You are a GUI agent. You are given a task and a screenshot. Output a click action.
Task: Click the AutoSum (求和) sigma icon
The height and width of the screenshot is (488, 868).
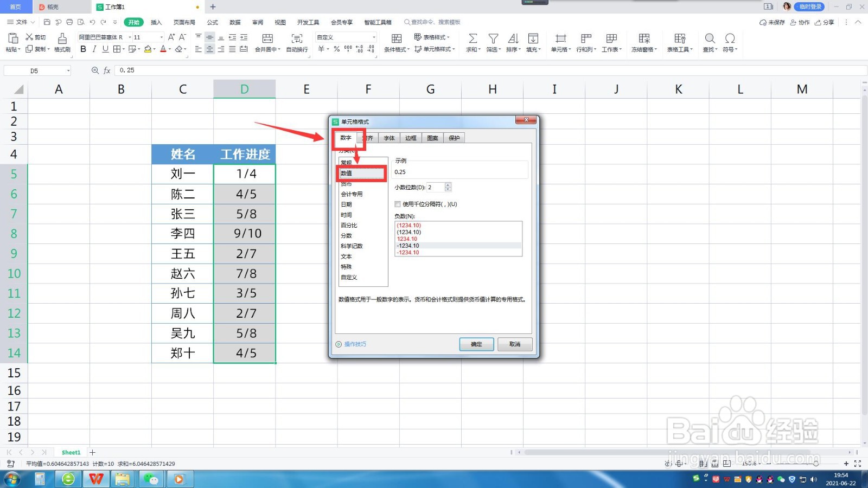tap(473, 38)
